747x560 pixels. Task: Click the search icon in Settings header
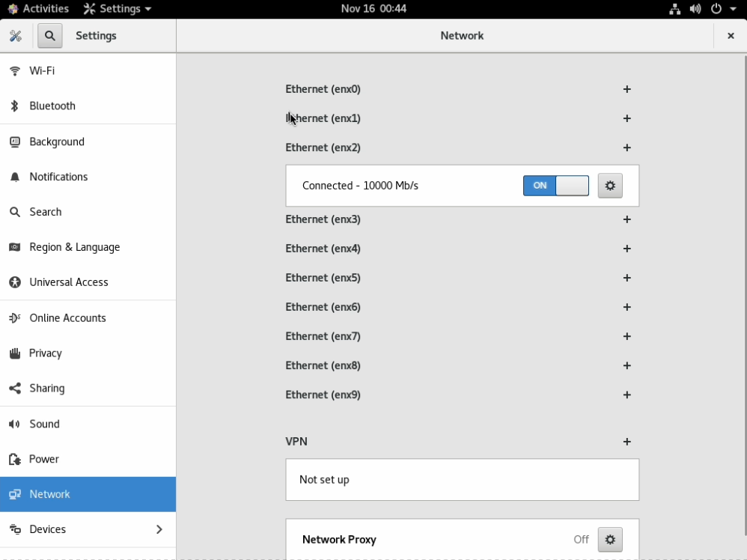tap(50, 36)
